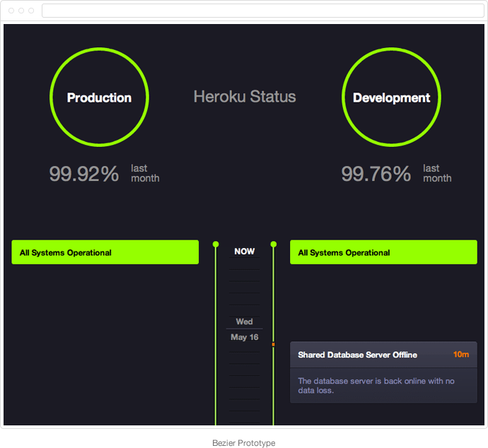Click the first browser window control circle
488x448 pixels.
[11, 11]
